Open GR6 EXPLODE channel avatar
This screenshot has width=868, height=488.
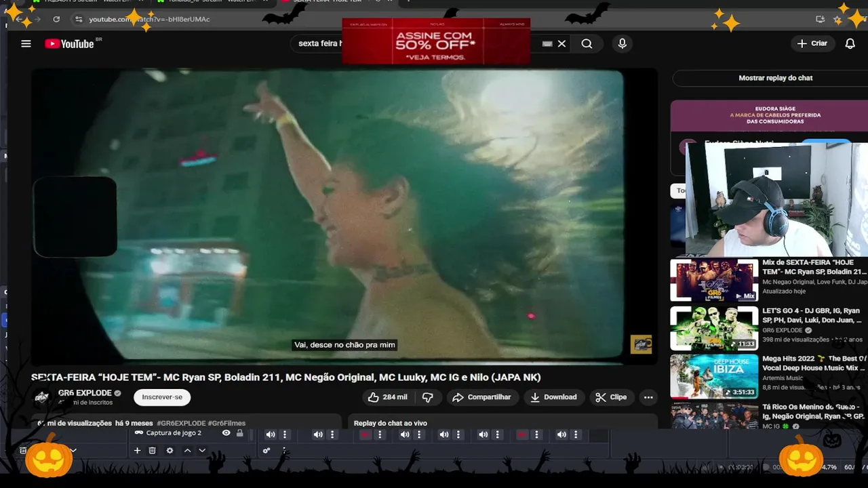(x=42, y=397)
